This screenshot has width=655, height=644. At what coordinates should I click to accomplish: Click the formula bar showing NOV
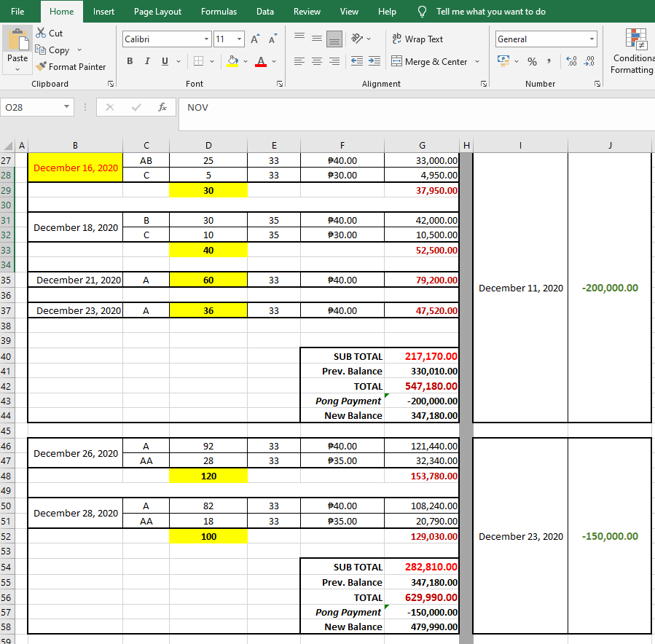pyautogui.click(x=417, y=114)
